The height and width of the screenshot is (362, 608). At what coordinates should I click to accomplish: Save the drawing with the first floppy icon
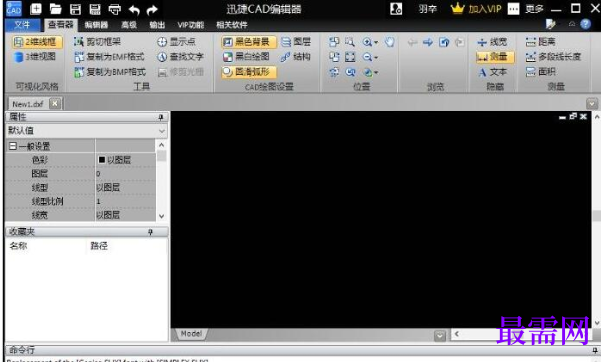click(x=75, y=9)
